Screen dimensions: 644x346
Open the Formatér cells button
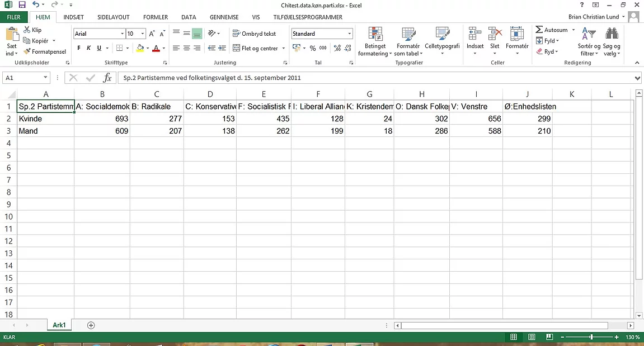[517, 41]
